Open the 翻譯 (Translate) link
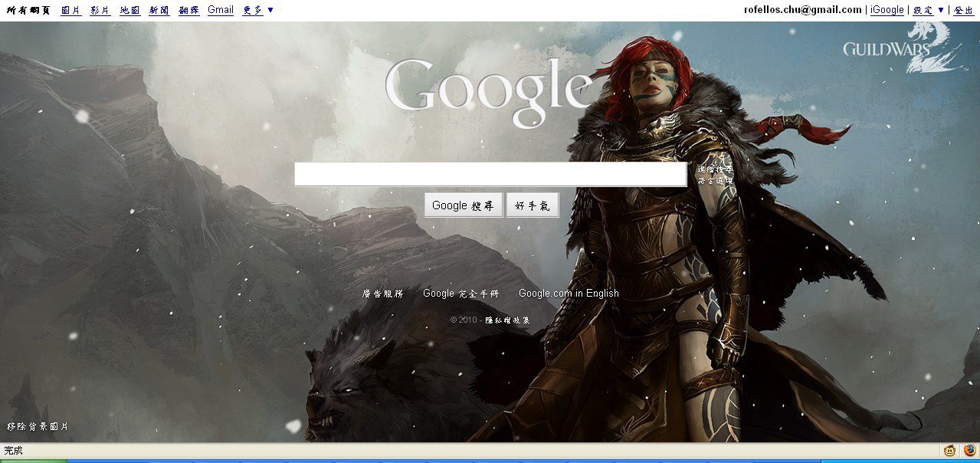Screen dimensions: 980x463 [x=189, y=10]
